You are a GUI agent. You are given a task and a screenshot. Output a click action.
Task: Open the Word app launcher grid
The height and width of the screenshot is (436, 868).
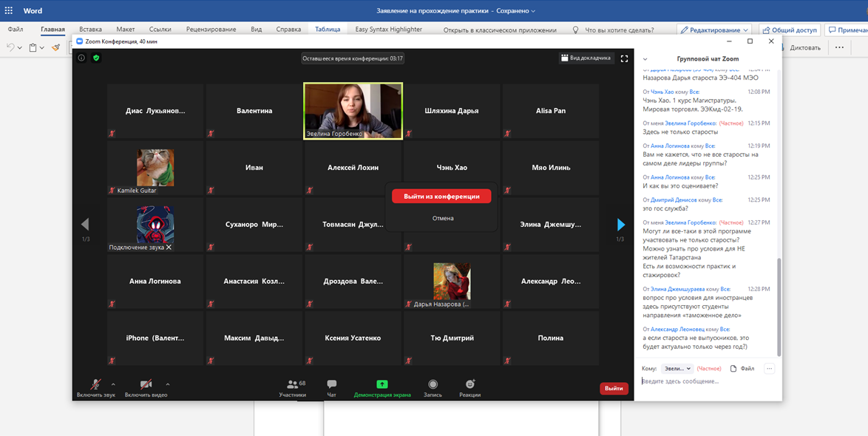coord(9,10)
